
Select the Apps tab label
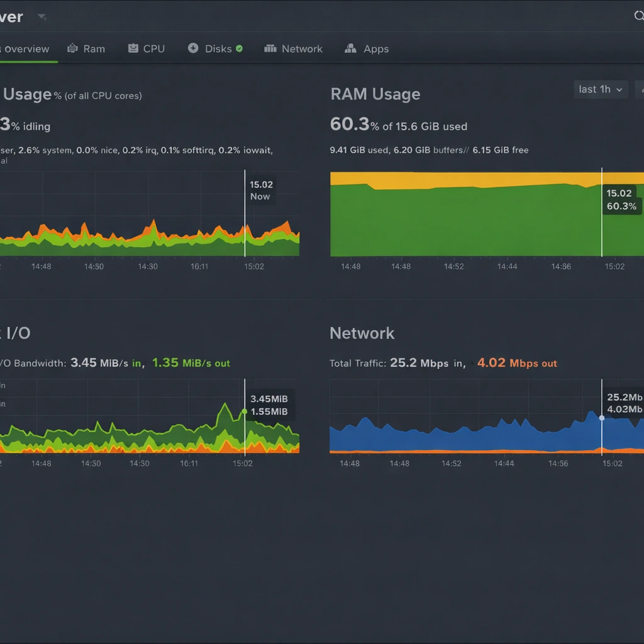click(376, 49)
